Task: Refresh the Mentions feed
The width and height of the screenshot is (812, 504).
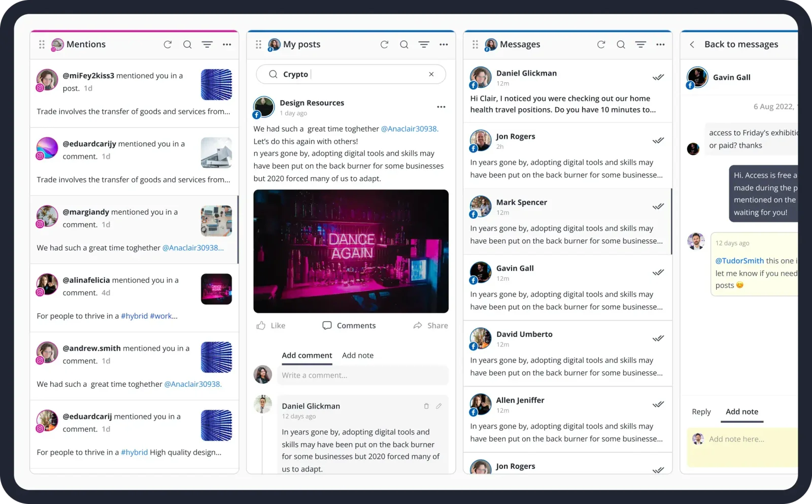Action: (167, 44)
